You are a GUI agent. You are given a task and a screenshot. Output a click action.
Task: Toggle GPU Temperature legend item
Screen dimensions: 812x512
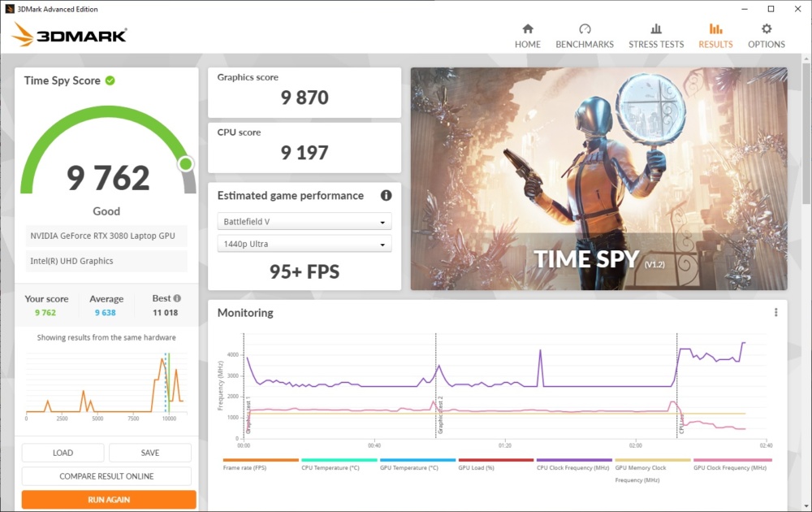click(x=417, y=464)
